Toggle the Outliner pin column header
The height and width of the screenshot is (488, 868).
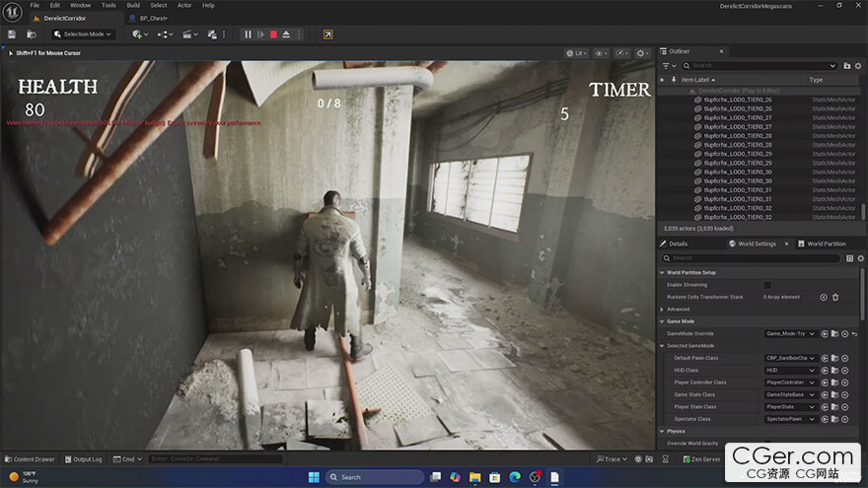(x=674, y=80)
